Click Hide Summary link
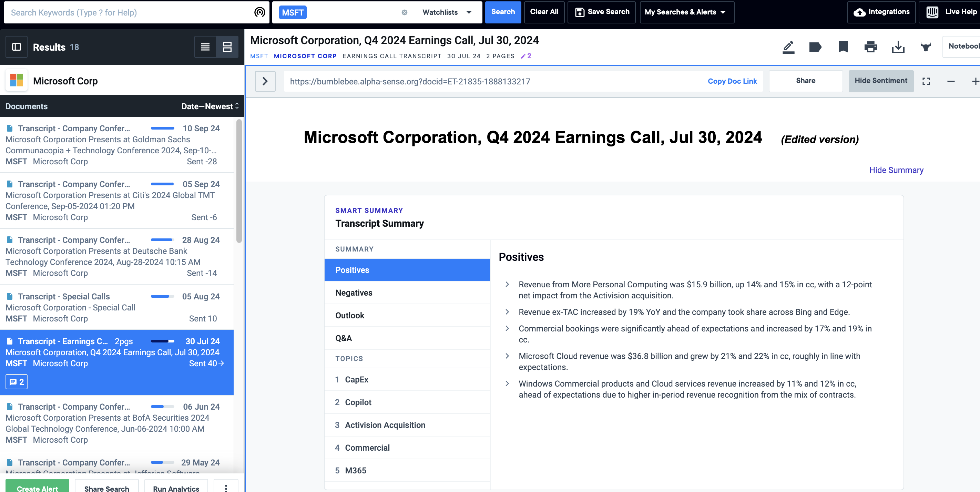The height and width of the screenshot is (492, 980). click(896, 170)
